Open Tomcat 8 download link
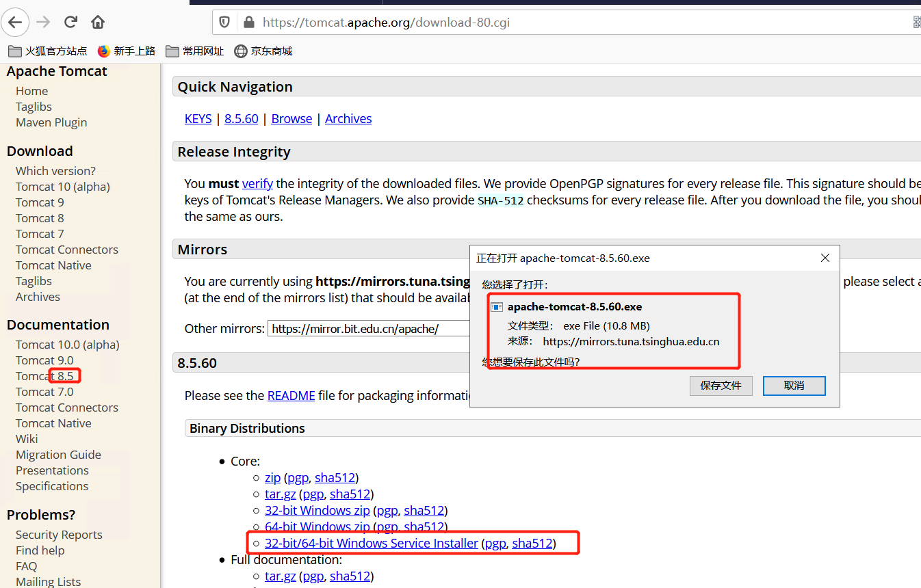Viewport: 921px width, 588px height. point(40,218)
